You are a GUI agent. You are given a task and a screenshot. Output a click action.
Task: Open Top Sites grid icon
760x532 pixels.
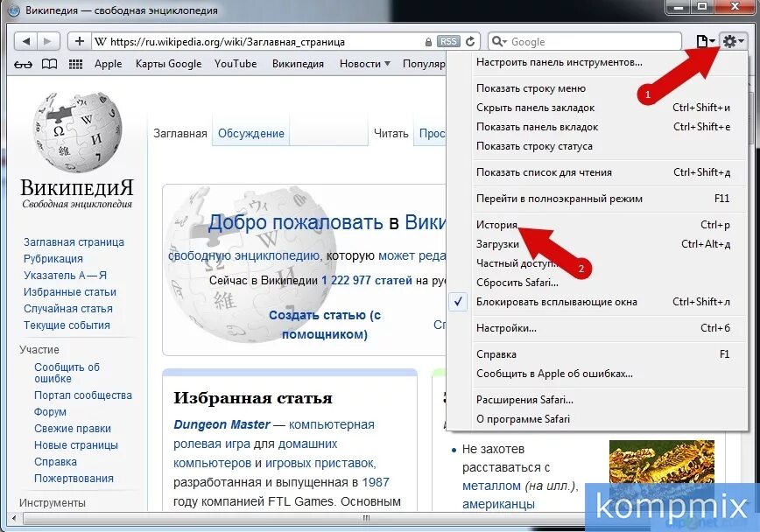(75, 64)
